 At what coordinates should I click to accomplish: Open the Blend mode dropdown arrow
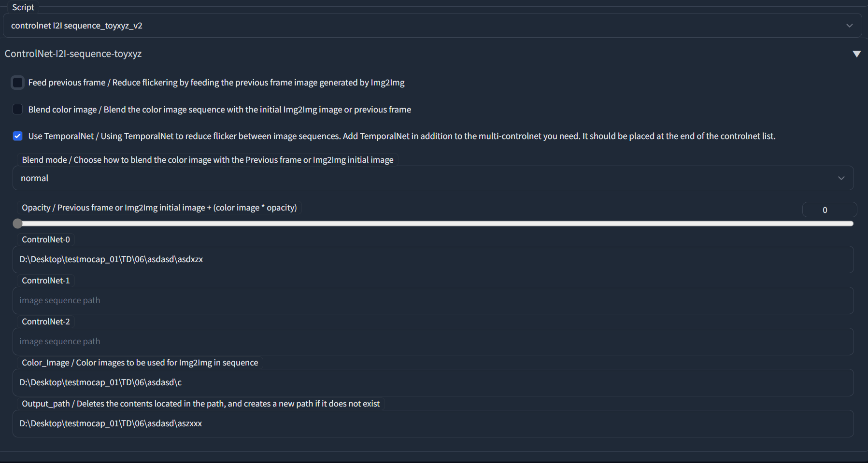841,178
